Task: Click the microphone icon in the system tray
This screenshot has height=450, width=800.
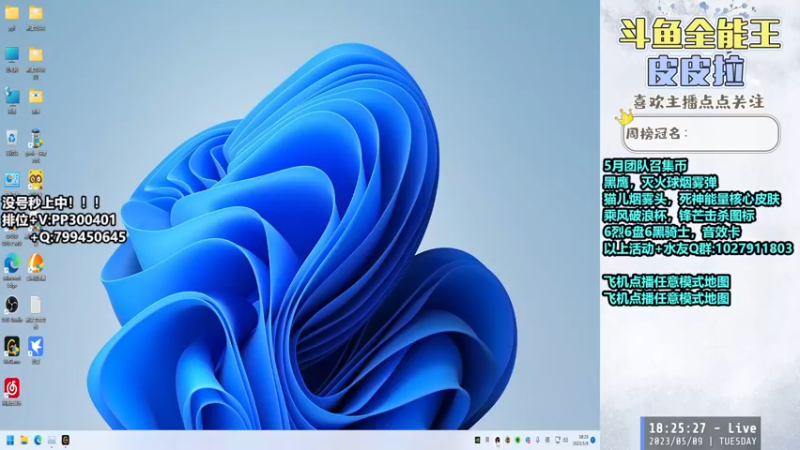Action: coord(537,440)
